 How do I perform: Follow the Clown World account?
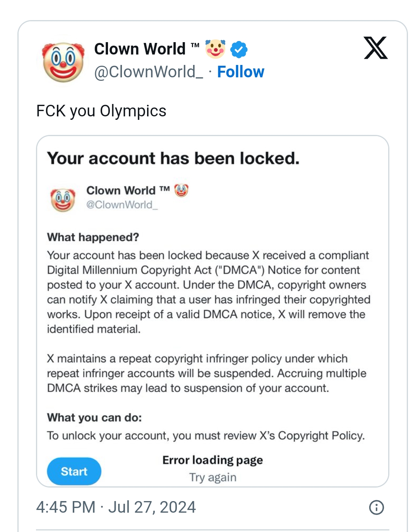[240, 72]
